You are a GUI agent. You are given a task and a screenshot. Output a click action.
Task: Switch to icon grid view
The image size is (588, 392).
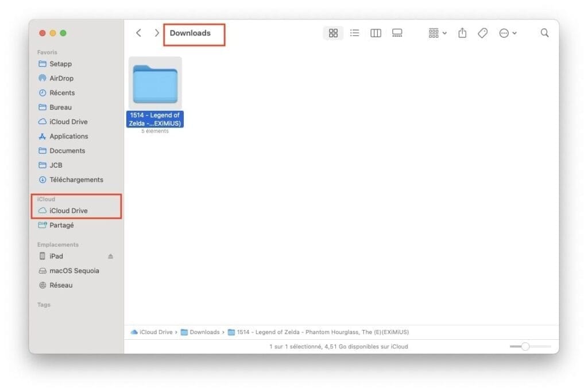pos(333,33)
